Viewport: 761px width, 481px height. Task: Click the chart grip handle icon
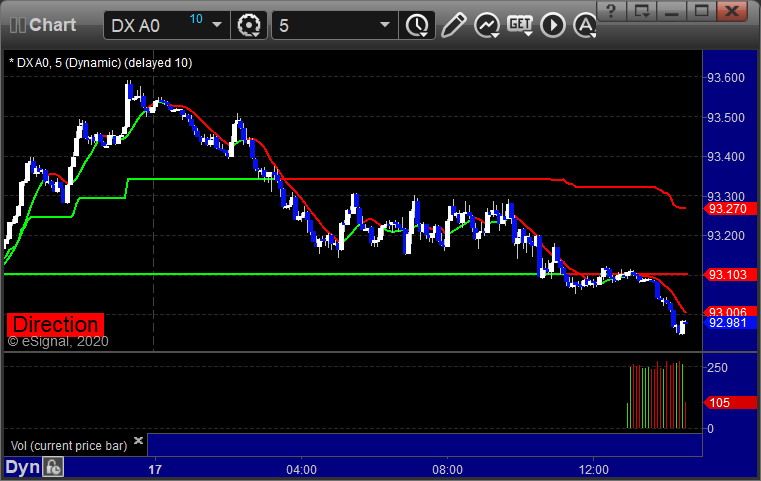click(x=17, y=25)
